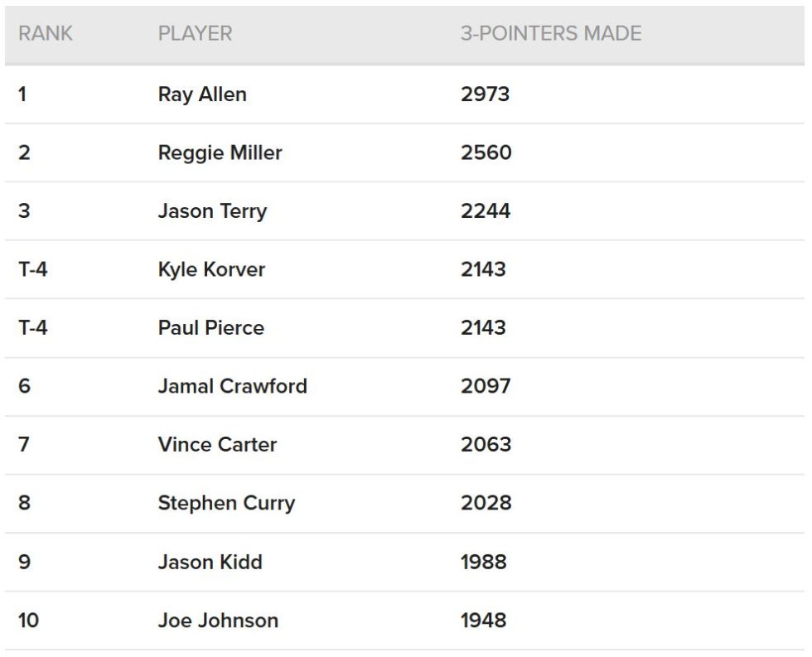812x657 pixels.
Task: Select Stephen Curry in the list
Action: coord(226,503)
